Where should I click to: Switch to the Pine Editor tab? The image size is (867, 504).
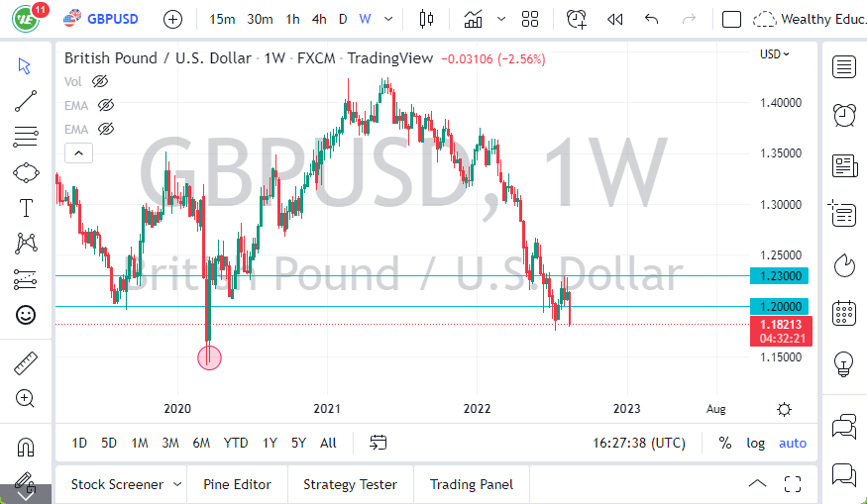(x=237, y=484)
